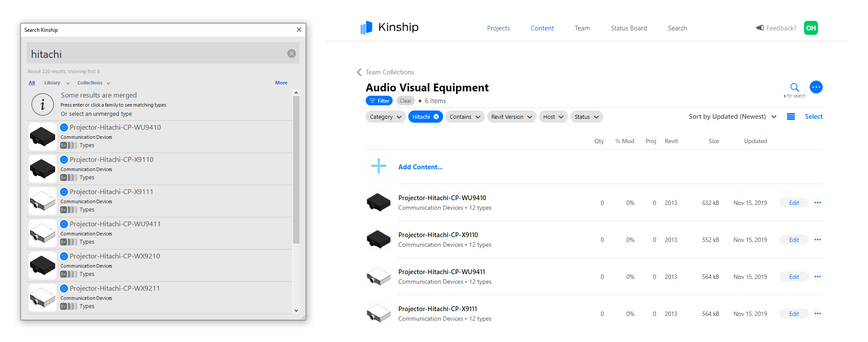Open more options for Projector-Hitachi-CP-X9111 row
The image size is (868, 342).
818,313
